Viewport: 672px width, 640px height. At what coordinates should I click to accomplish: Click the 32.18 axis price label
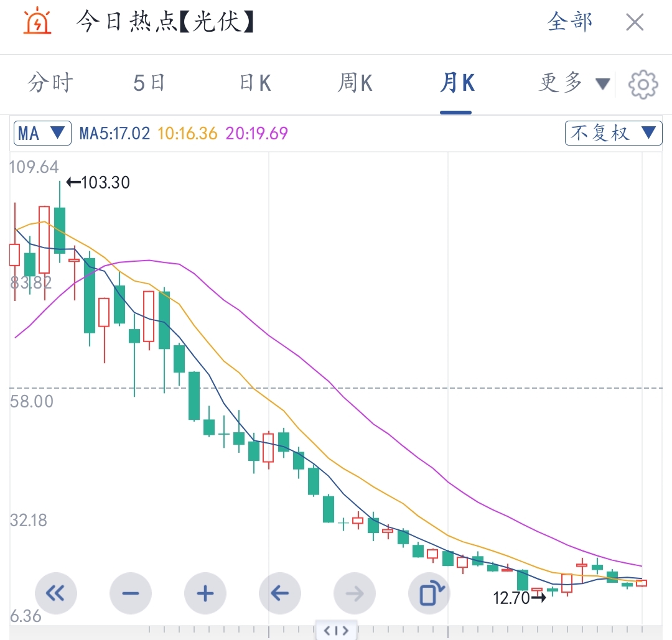[x=28, y=520]
